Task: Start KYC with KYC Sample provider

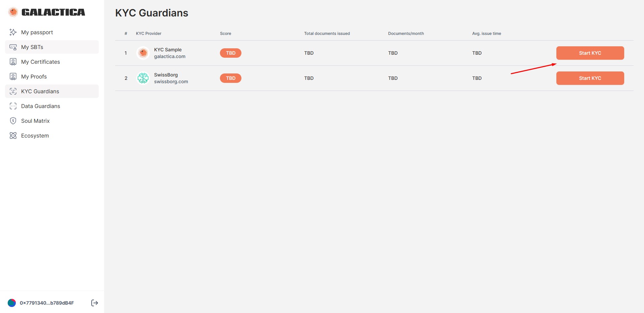Action: (590, 53)
